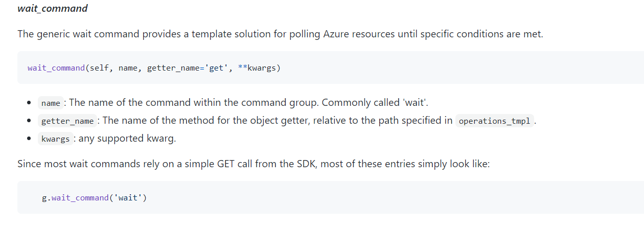Click the 'operations_tmpl' inline code tag
This screenshot has width=644, height=226.
(x=494, y=121)
